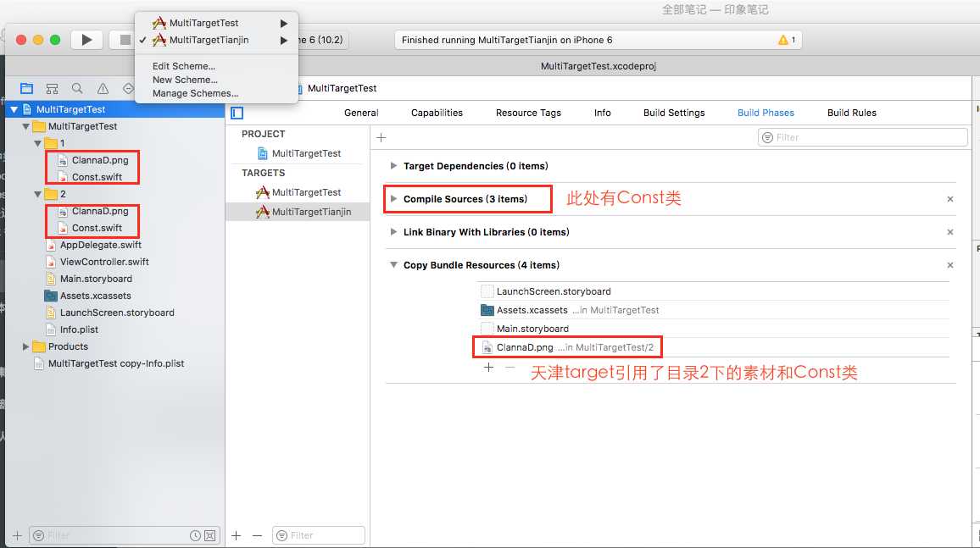The height and width of the screenshot is (548, 980).
Task: Switch to the Info tab
Action: (603, 113)
